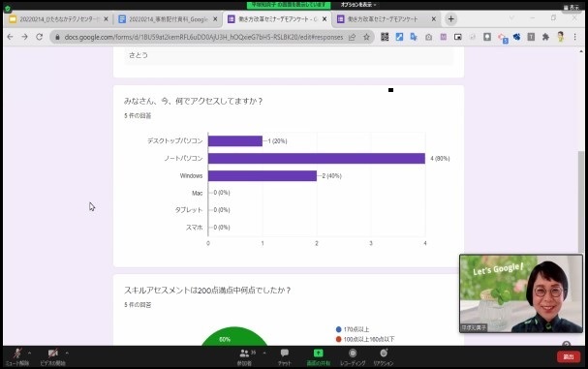The height and width of the screenshot is (369, 588).
Task: Go back in Chrome
Action: pyautogui.click(x=10, y=37)
